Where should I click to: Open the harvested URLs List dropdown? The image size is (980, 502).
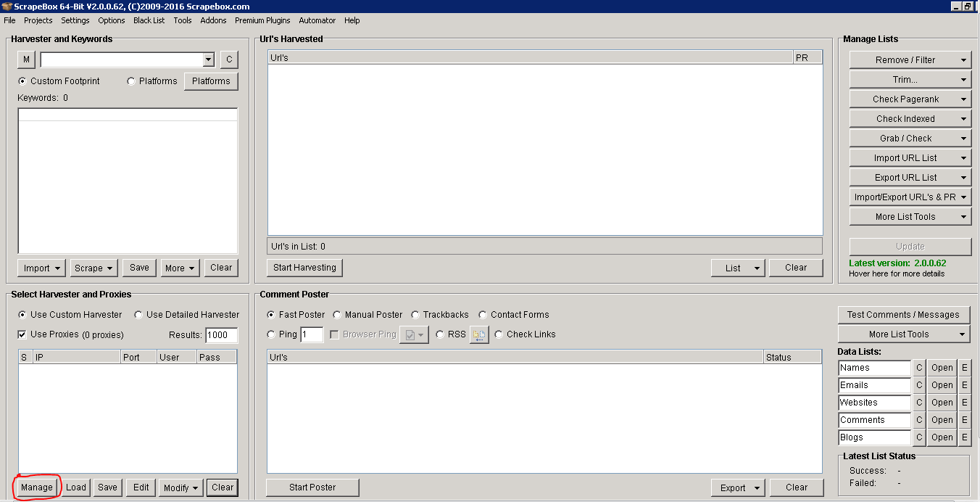pyautogui.click(x=738, y=268)
